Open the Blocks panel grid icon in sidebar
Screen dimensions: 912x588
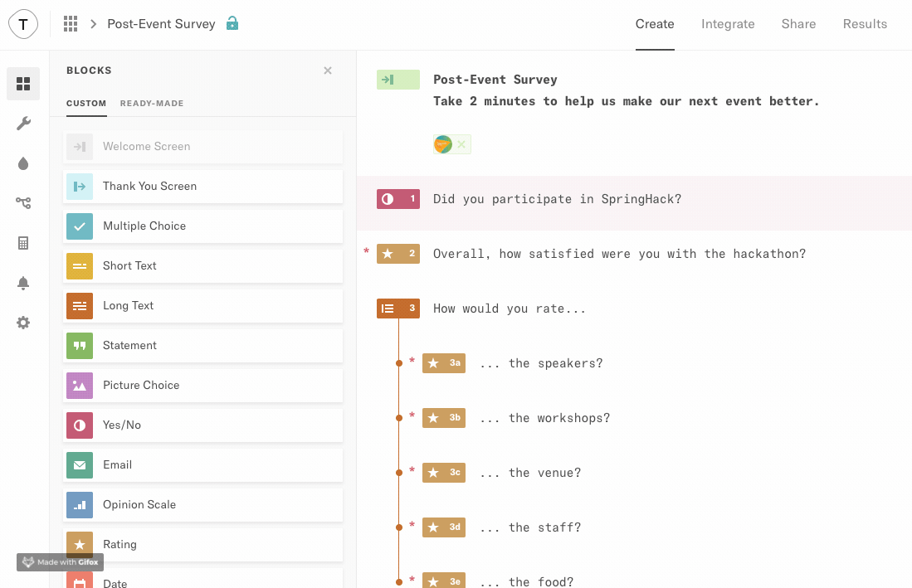pyautogui.click(x=23, y=84)
